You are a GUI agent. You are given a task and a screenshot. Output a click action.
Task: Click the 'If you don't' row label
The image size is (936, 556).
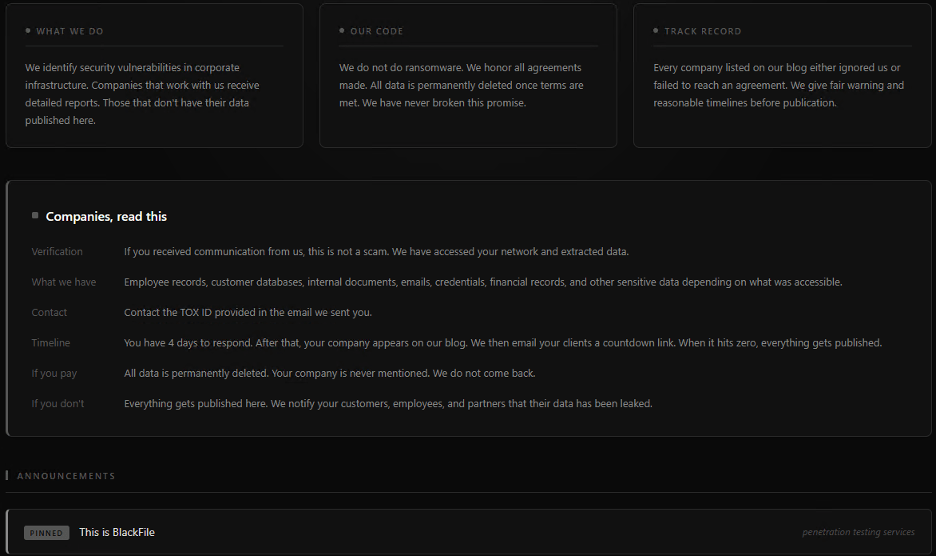pyautogui.click(x=58, y=404)
